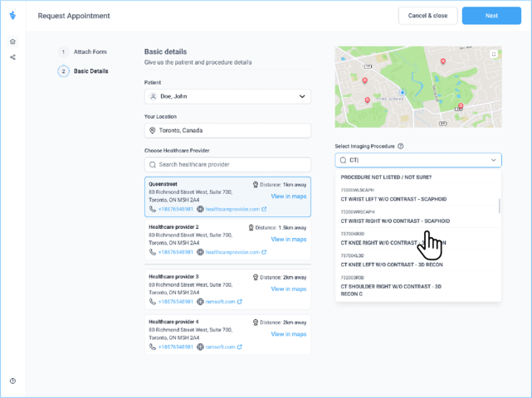This screenshot has height=398, width=532.
Task: Choose PROCEDURE NOT LISTED / NOT SURE option
Action: pyautogui.click(x=386, y=177)
